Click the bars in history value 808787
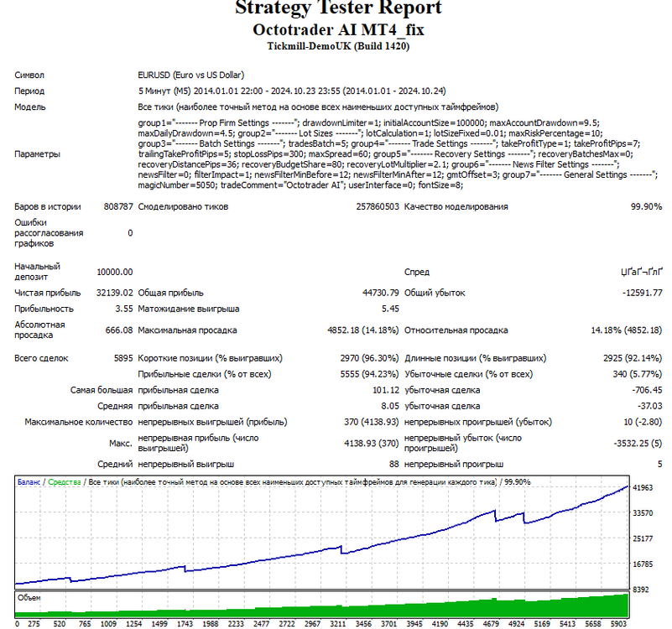 pyautogui.click(x=118, y=206)
